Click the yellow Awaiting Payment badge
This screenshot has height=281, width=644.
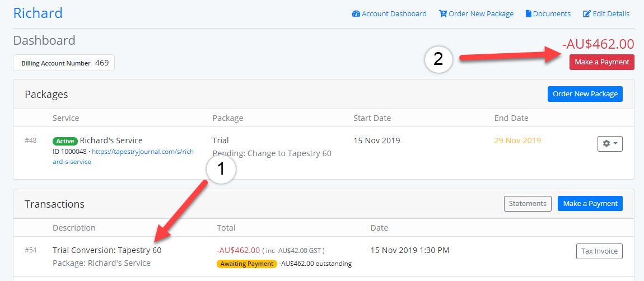[x=246, y=264]
